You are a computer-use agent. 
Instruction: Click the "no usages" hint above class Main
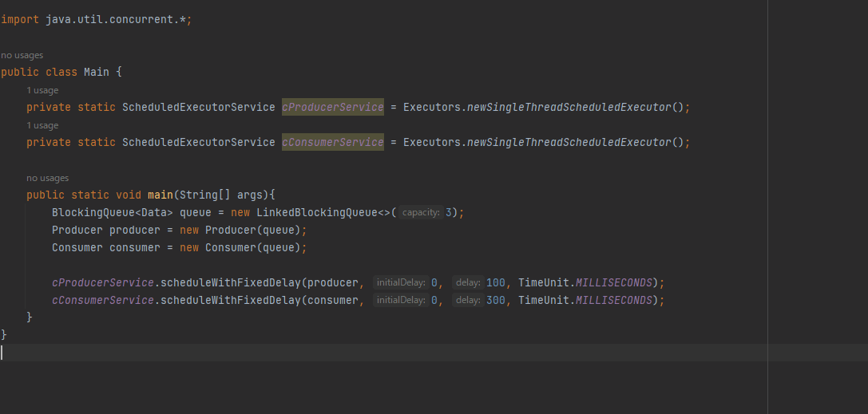tap(22, 55)
